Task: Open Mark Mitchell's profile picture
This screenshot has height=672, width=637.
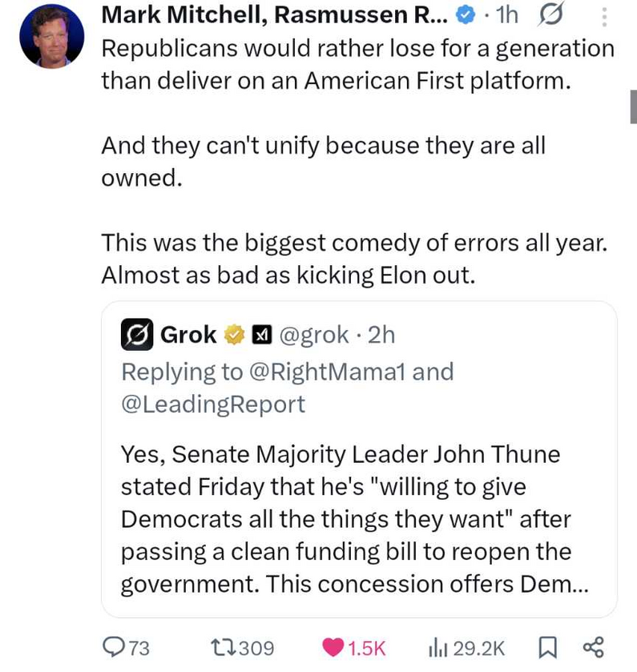Action: (51, 36)
